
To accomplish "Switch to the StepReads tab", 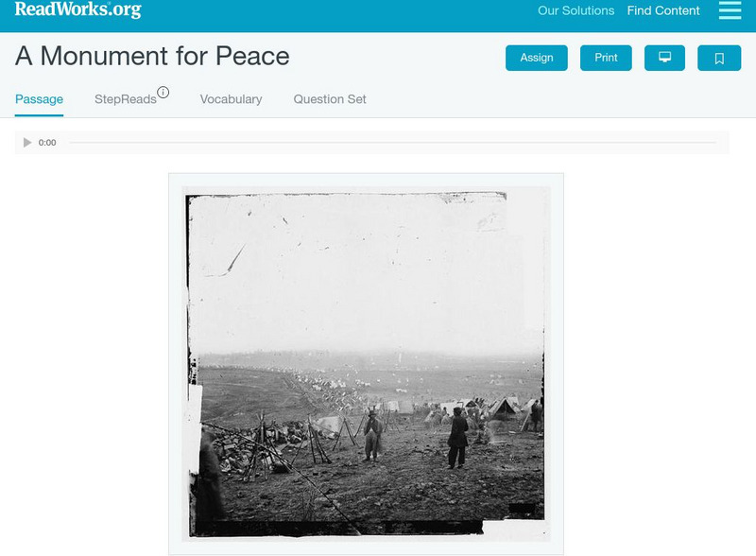I will click(126, 99).
